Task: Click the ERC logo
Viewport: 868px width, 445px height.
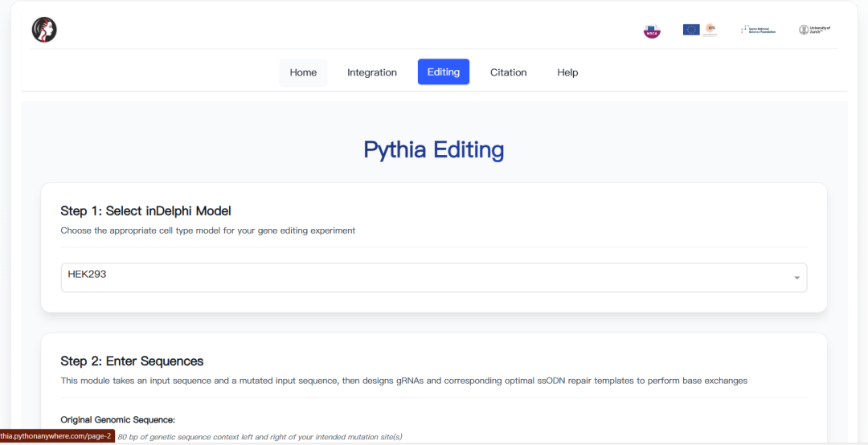Action: coord(710,30)
